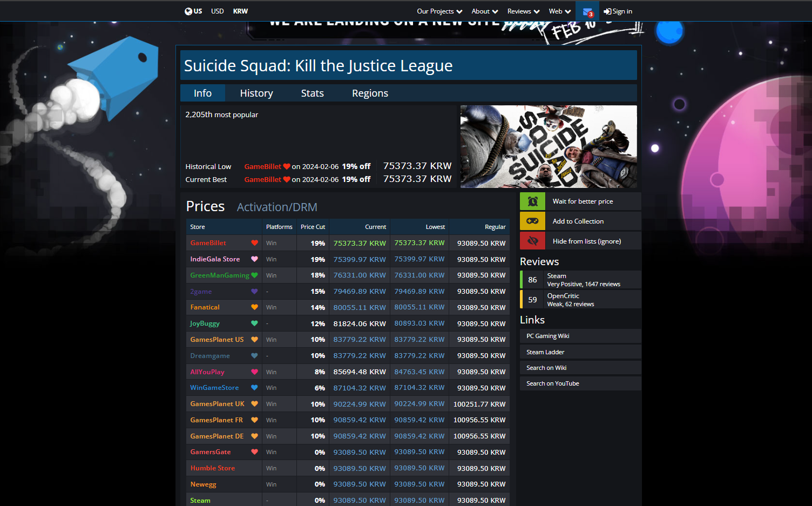
Task: Sort table by Platforms column header
Action: click(x=279, y=227)
